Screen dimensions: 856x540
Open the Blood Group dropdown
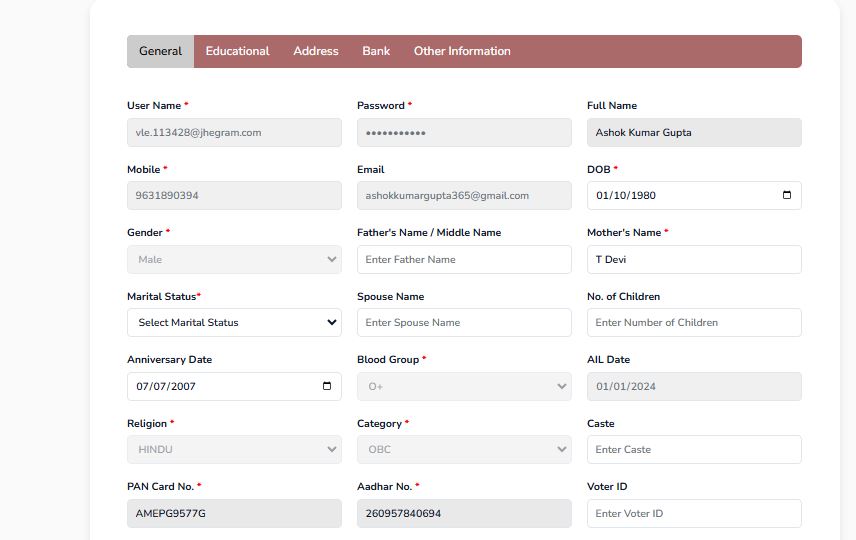coord(464,387)
